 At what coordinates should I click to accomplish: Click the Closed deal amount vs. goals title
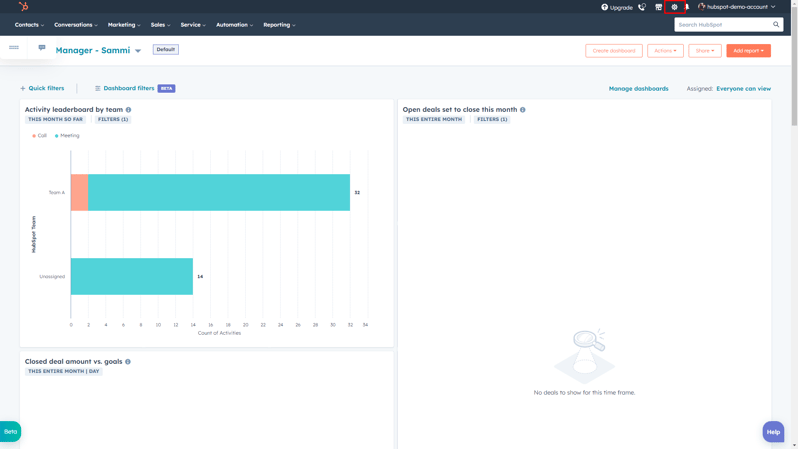click(73, 361)
